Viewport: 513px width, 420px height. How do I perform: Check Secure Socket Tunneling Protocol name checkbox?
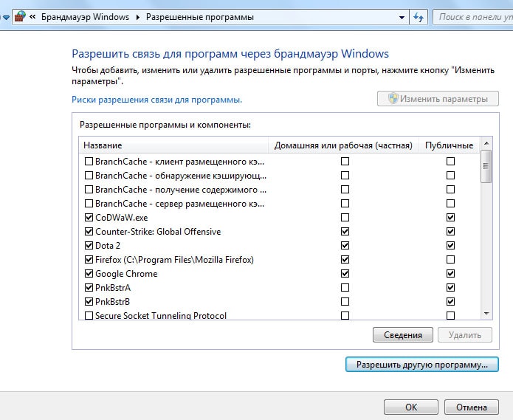pos(89,315)
